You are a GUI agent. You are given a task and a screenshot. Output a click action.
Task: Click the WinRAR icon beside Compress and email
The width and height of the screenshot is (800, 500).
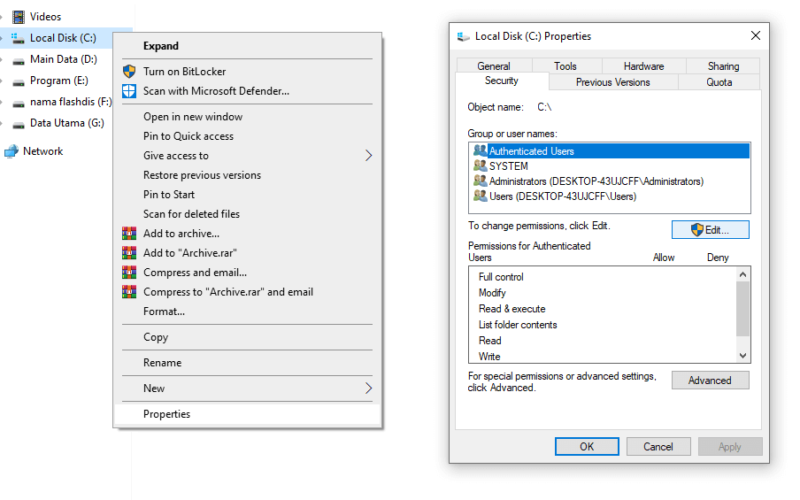coord(129,272)
